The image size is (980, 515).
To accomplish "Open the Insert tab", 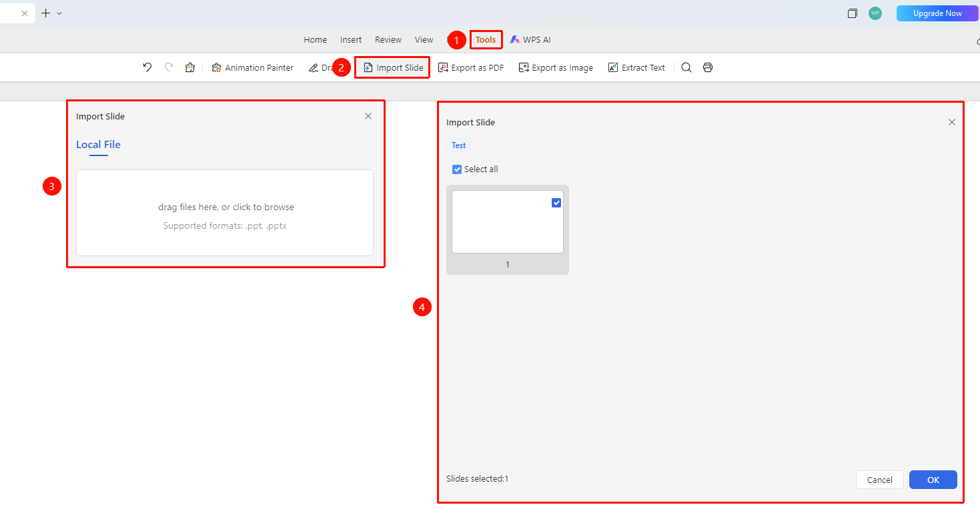I will pos(351,40).
